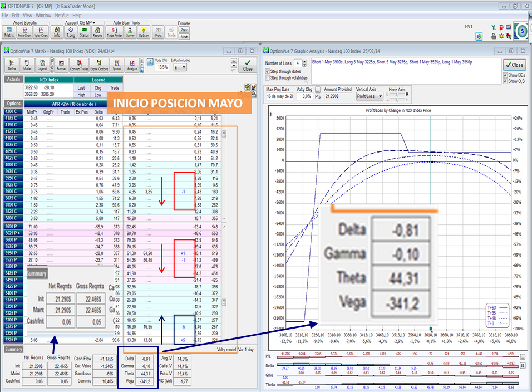Open the account Status view
This screenshot has height=392, width=532.
pyautogui.click(x=84, y=32)
